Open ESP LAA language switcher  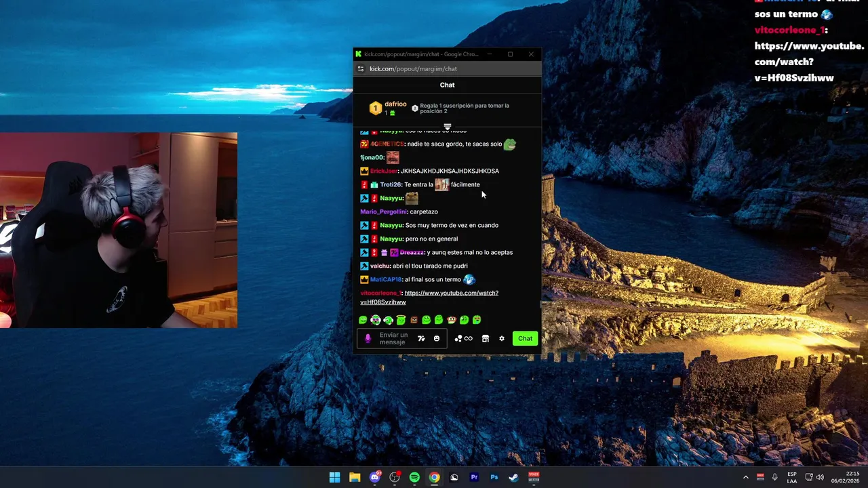tap(792, 477)
